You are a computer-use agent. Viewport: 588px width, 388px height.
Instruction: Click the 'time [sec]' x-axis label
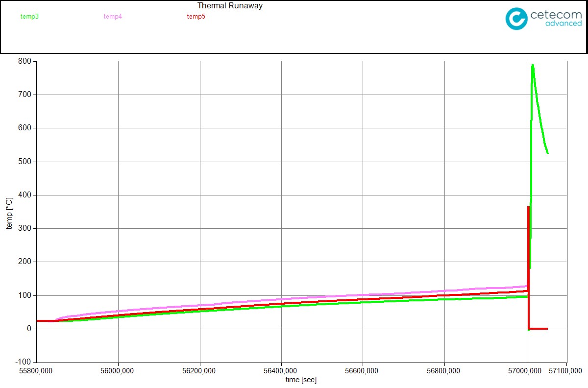[x=302, y=380]
